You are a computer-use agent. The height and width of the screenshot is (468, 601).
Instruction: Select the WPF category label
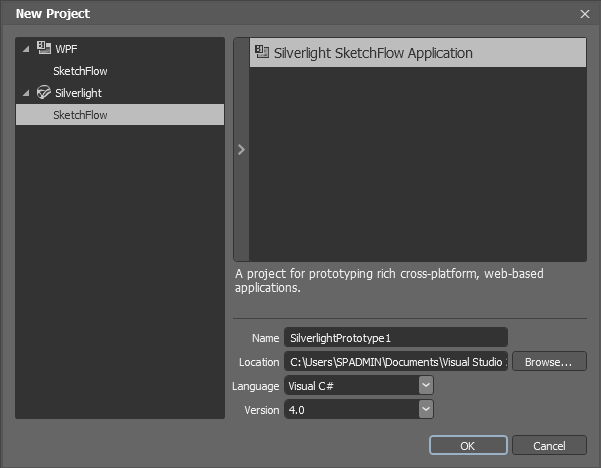(66, 49)
